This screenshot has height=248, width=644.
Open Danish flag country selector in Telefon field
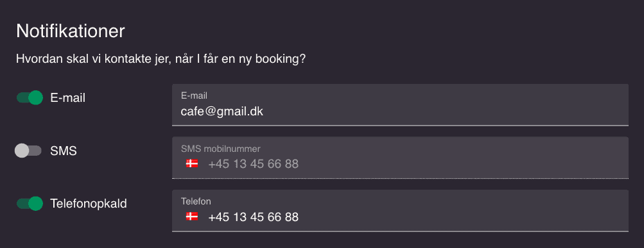192,217
